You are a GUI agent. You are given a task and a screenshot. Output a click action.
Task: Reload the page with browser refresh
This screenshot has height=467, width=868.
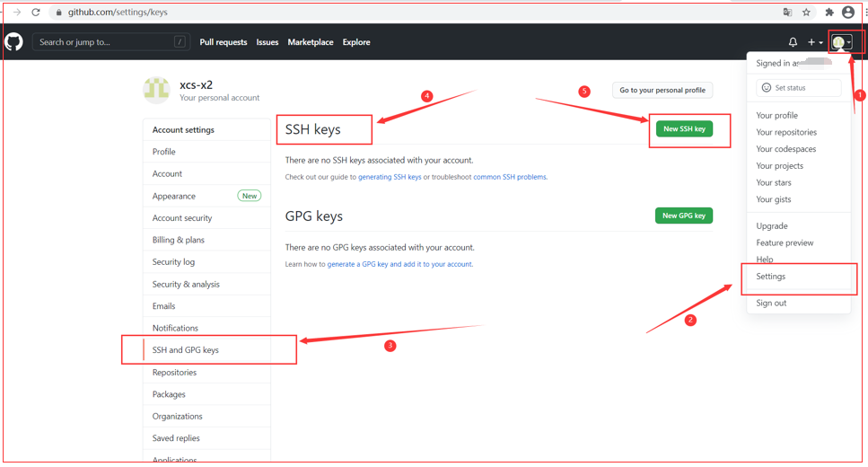point(36,12)
